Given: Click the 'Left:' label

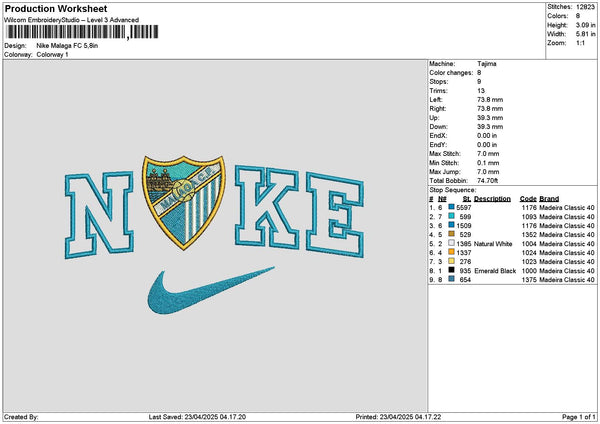Looking at the screenshot, I should click(436, 99).
